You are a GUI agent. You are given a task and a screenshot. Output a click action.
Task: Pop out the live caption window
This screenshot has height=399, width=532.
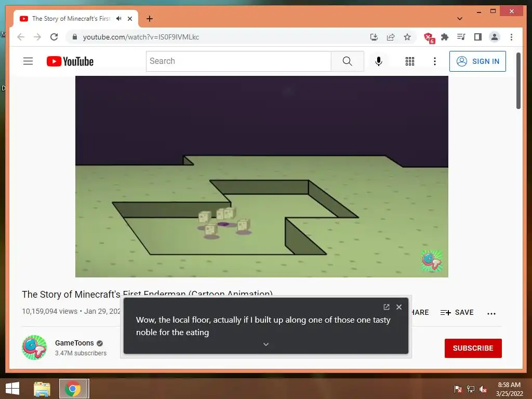tap(387, 307)
